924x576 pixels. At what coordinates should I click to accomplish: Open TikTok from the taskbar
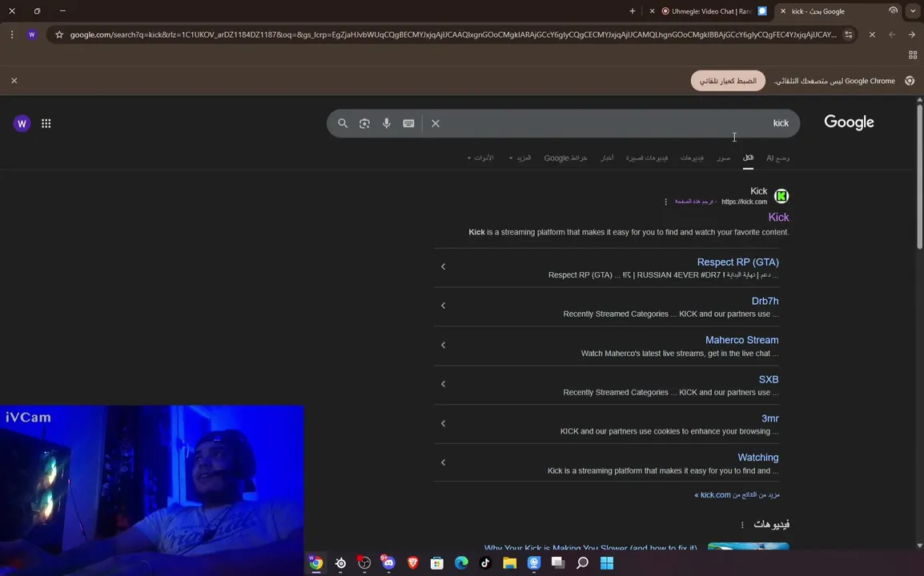click(x=485, y=563)
